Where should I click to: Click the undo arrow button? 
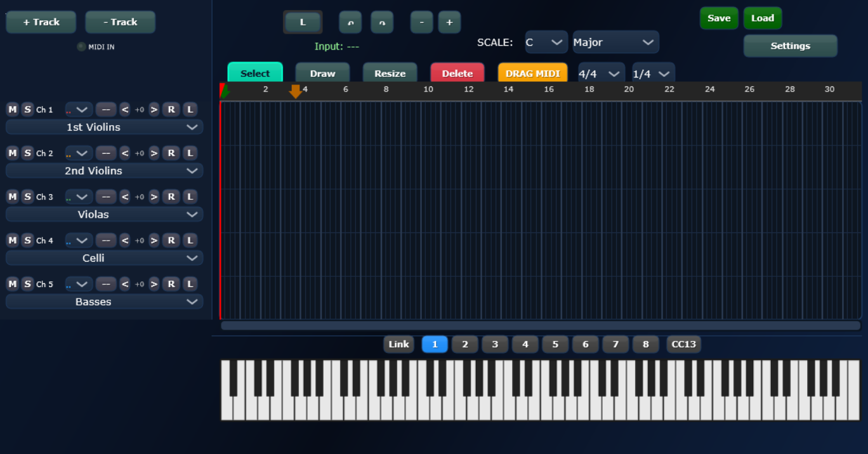click(350, 22)
